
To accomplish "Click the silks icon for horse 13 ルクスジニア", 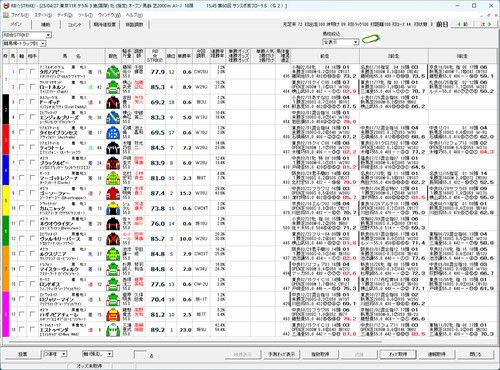I will [x=113, y=254].
